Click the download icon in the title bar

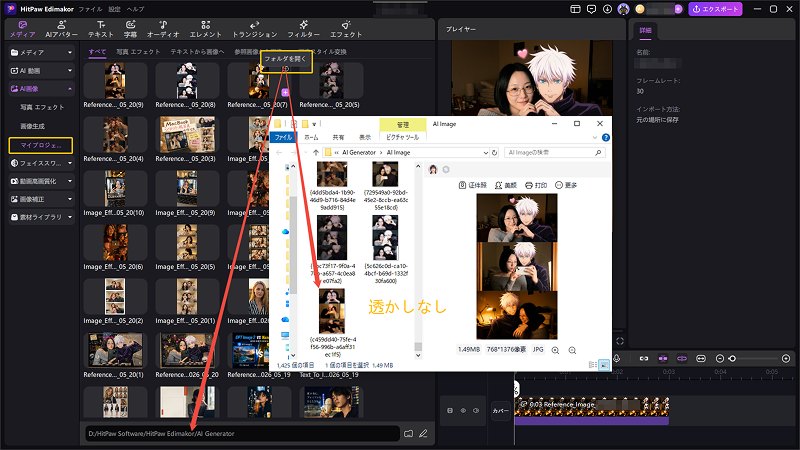[x=607, y=9]
